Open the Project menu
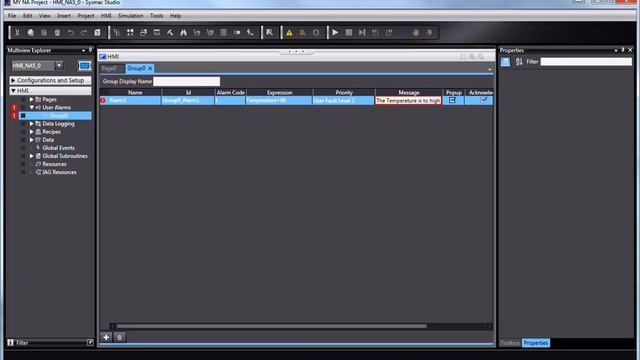This screenshot has width=640, height=360. 86,16
